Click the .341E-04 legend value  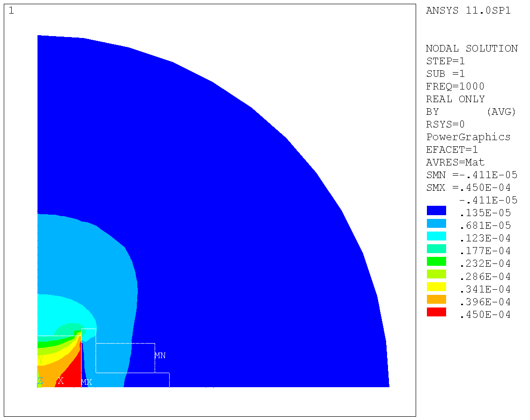pos(485,289)
